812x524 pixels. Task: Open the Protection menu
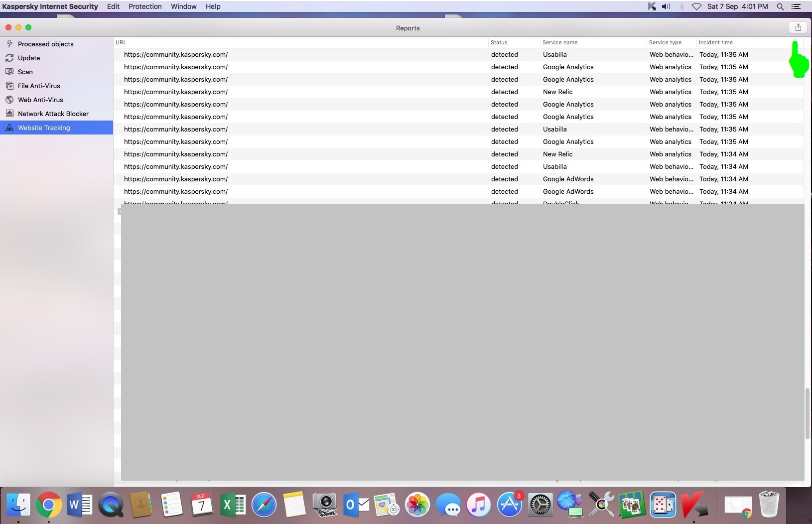click(145, 6)
